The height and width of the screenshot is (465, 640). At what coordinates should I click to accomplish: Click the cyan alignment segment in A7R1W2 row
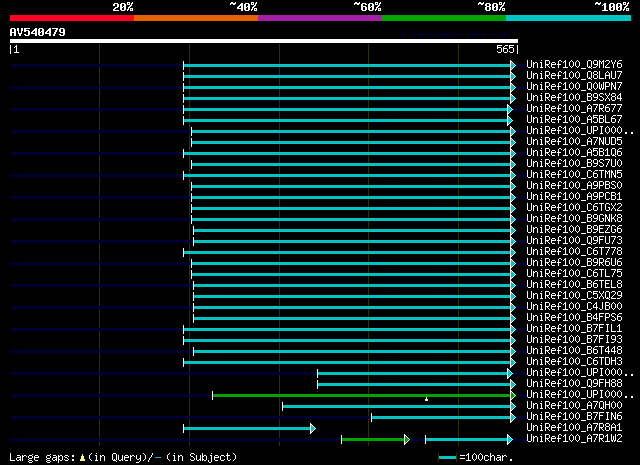point(469,439)
